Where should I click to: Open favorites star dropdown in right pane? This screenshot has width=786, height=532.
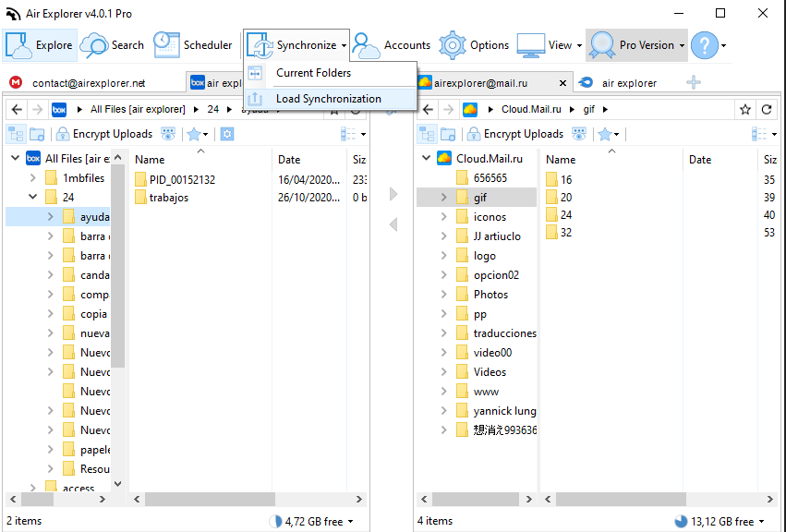coord(609,134)
